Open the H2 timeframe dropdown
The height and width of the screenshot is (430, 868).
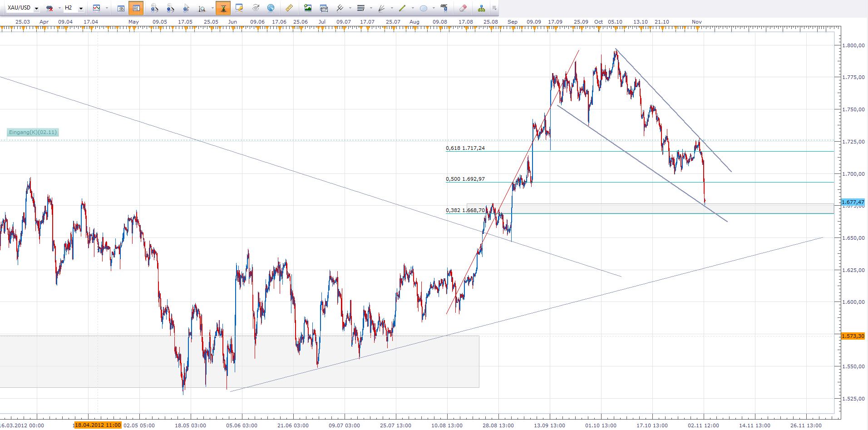(81, 9)
